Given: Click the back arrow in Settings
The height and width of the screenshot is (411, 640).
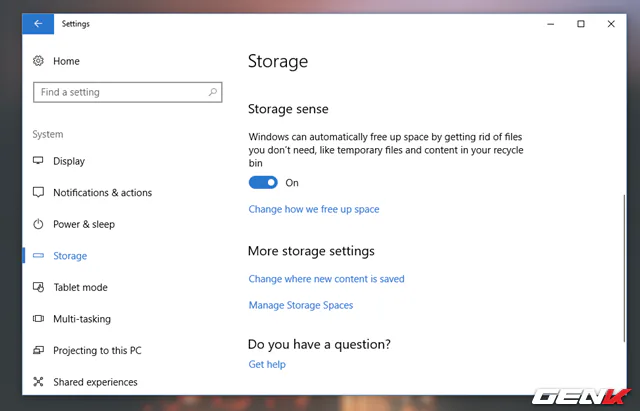Looking at the screenshot, I should (x=38, y=24).
